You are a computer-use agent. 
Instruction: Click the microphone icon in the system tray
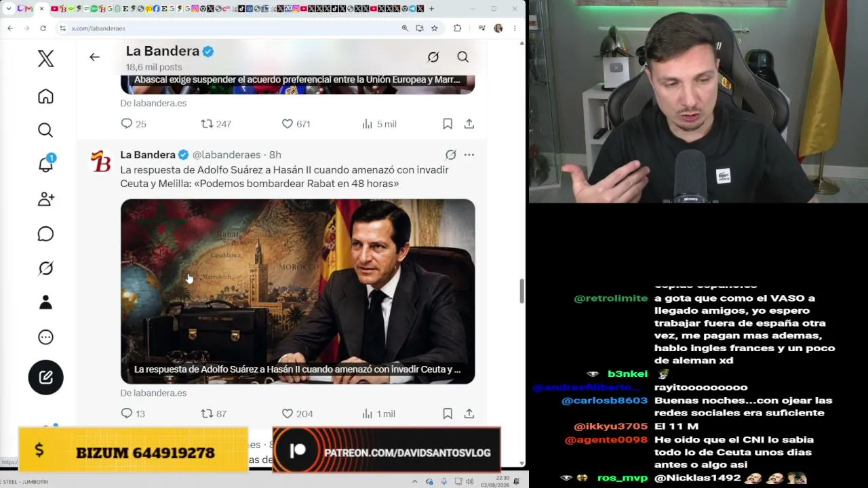click(444, 481)
